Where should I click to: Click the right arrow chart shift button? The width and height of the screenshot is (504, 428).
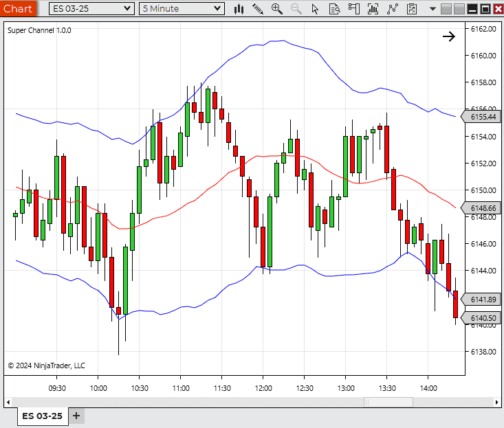[449, 36]
